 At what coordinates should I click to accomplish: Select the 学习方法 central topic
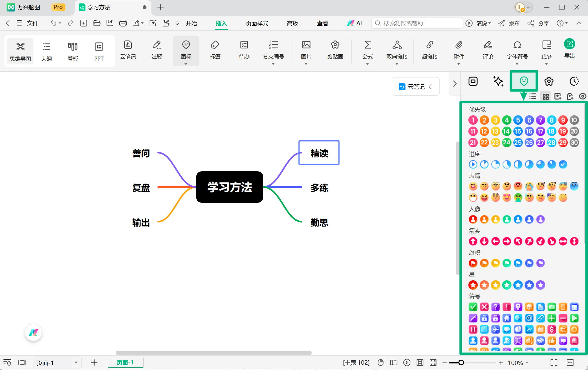coord(230,187)
